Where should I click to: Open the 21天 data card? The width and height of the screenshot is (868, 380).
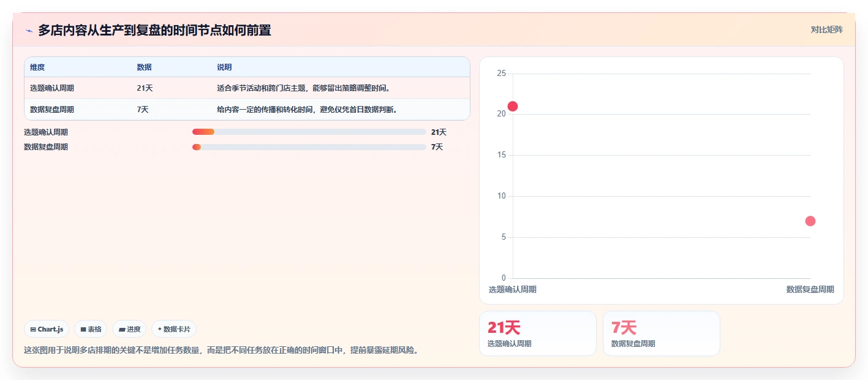(537, 333)
